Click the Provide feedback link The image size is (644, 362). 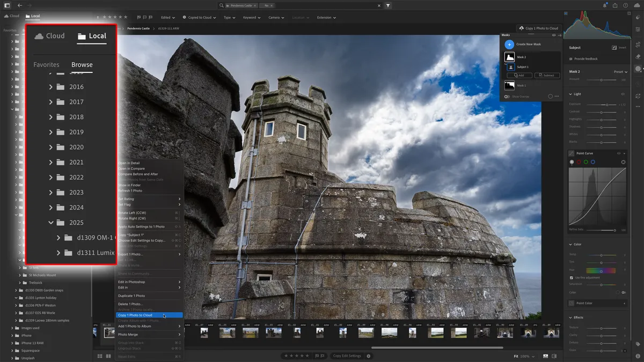pos(586,59)
